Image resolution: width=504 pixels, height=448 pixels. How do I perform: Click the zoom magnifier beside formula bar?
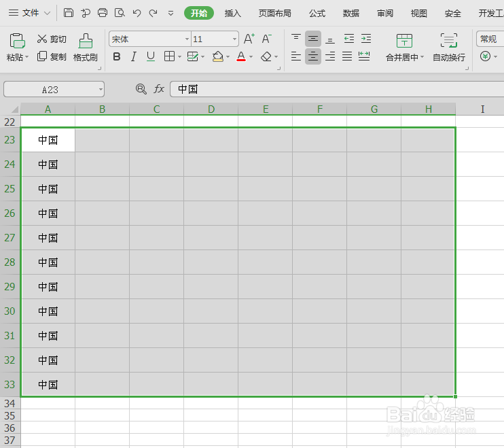click(x=141, y=89)
